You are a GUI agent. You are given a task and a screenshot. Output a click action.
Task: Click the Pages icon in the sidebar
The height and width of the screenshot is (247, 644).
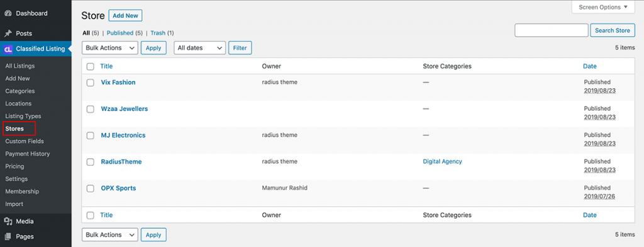(8, 237)
